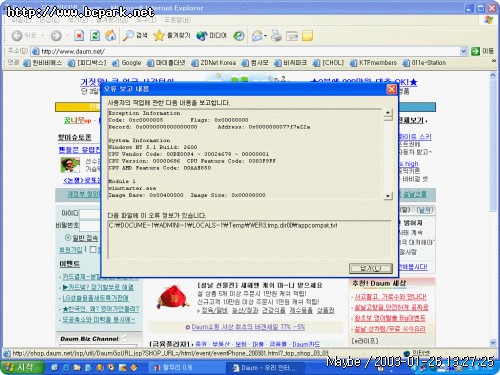This screenshot has width=500, height=375.
Task: Click the scroll up arrow in exception info box
Action: tap(388, 113)
